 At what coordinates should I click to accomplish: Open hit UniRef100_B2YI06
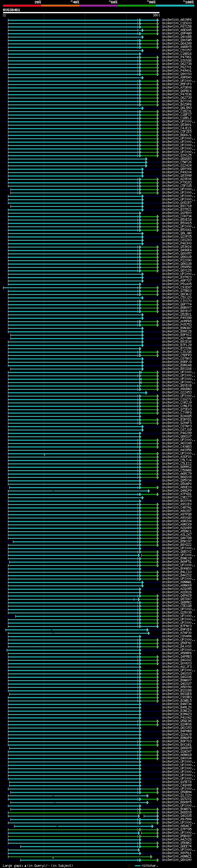click(x=177, y=101)
